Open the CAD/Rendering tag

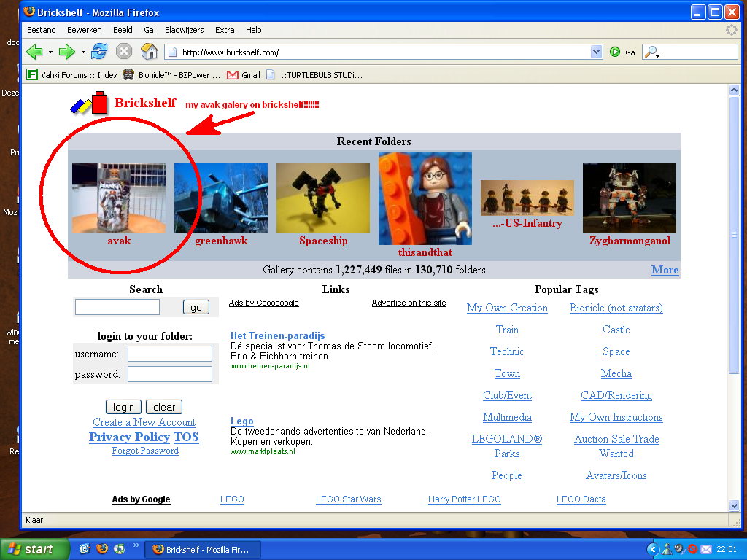[x=616, y=395]
